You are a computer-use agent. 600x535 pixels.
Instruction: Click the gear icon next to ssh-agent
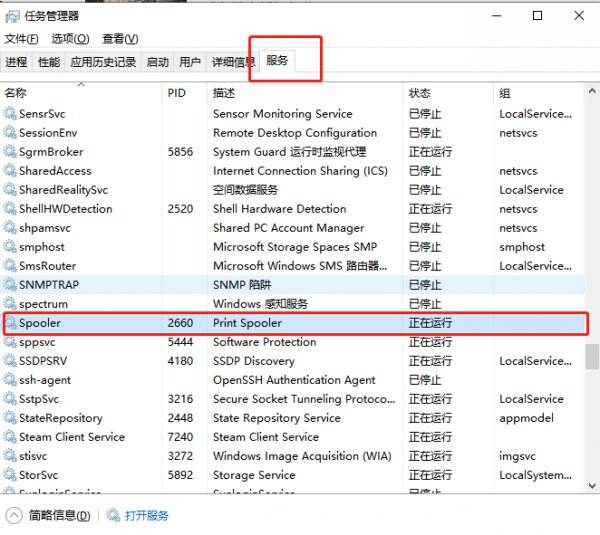click(10, 381)
